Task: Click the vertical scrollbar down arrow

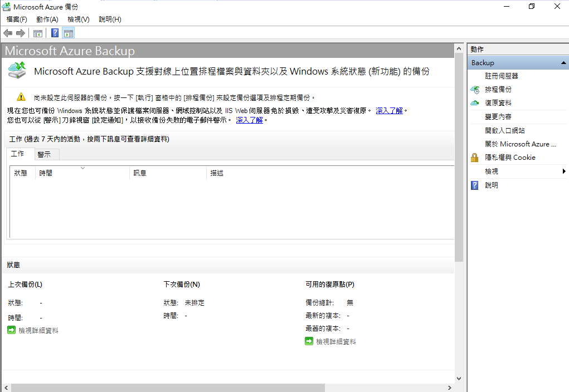Action: tap(459, 379)
